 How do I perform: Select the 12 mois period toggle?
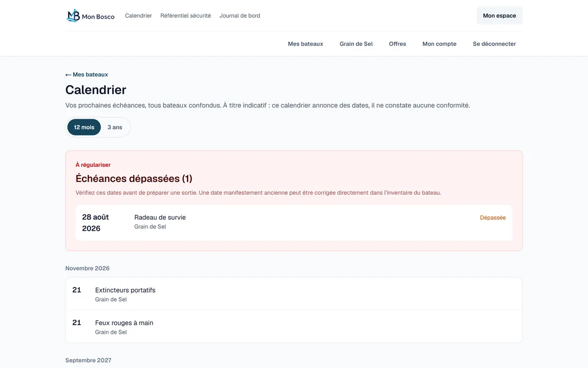[84, 127]
